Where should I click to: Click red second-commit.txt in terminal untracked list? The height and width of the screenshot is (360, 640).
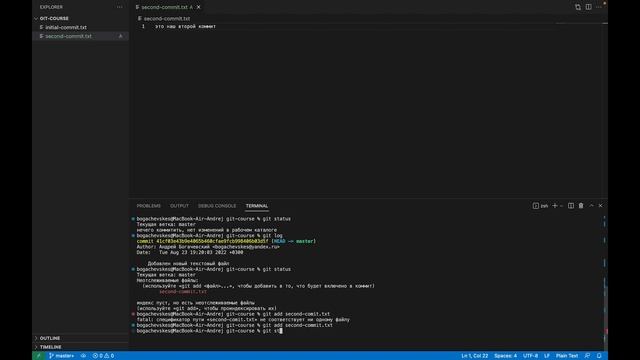[183, 292]
